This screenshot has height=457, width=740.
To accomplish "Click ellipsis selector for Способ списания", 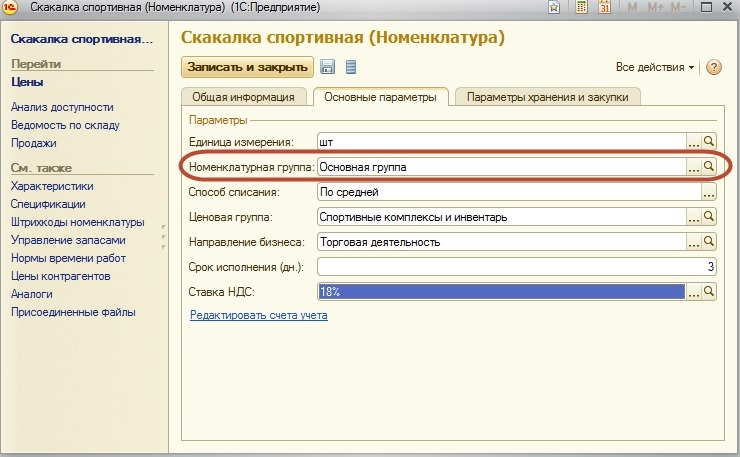I will (708, 192).
